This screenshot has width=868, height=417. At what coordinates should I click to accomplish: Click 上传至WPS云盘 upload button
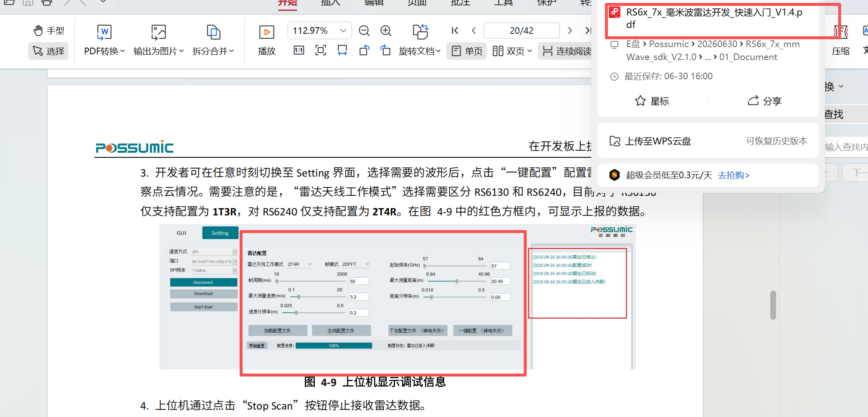pos(650,141)
